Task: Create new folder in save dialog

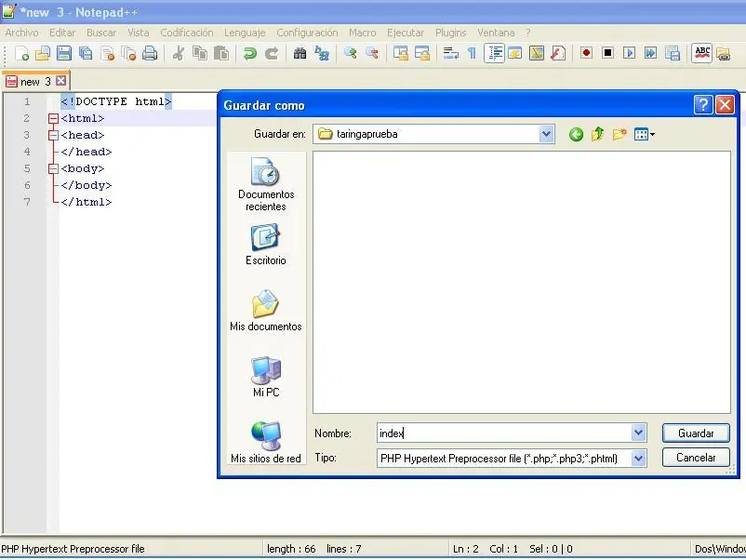Action: 619,134
